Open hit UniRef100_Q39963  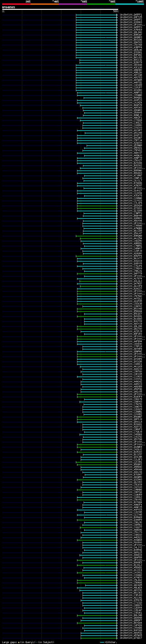pyautogui.click(x=131, y=22)
